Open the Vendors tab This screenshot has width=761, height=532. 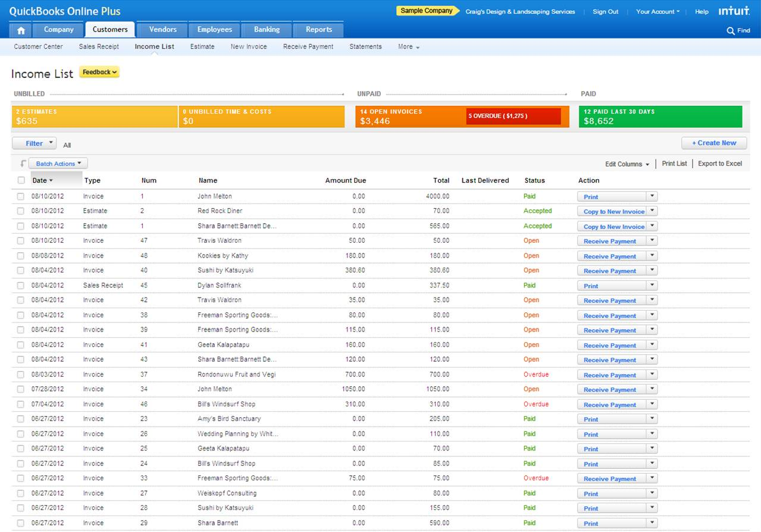click(162, 30)
